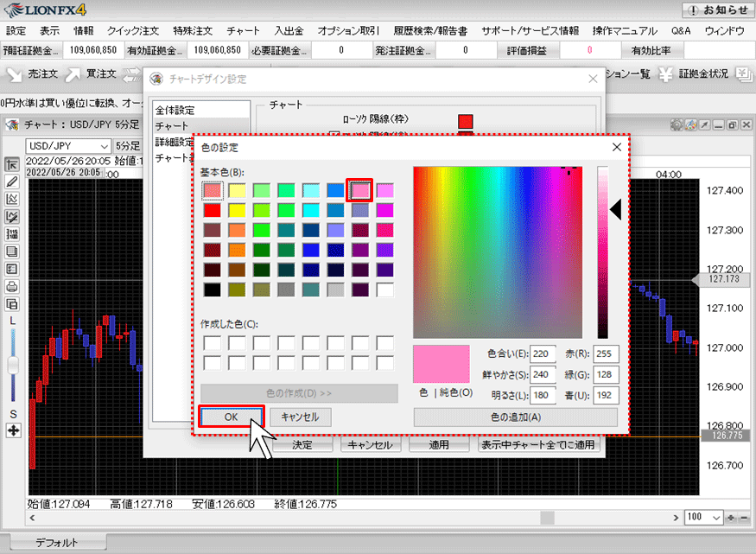
Task: Select the black basic color swatch
Action: [x=213, y=290]
